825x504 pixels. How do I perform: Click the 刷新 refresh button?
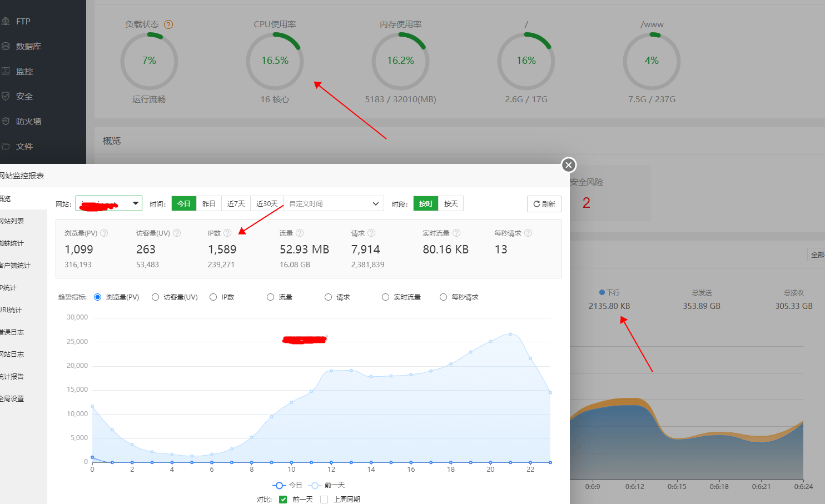544,204
